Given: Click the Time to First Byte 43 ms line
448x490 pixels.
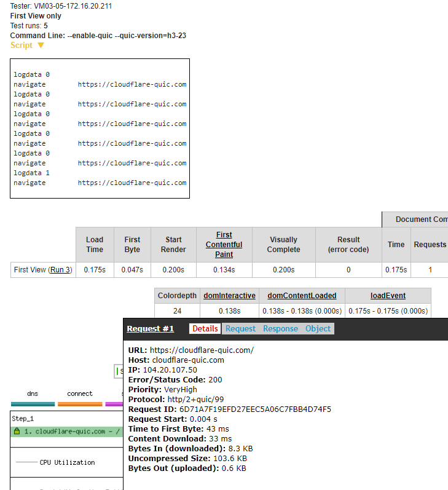Looking at the screenshot, I should [x=178, y=429].
